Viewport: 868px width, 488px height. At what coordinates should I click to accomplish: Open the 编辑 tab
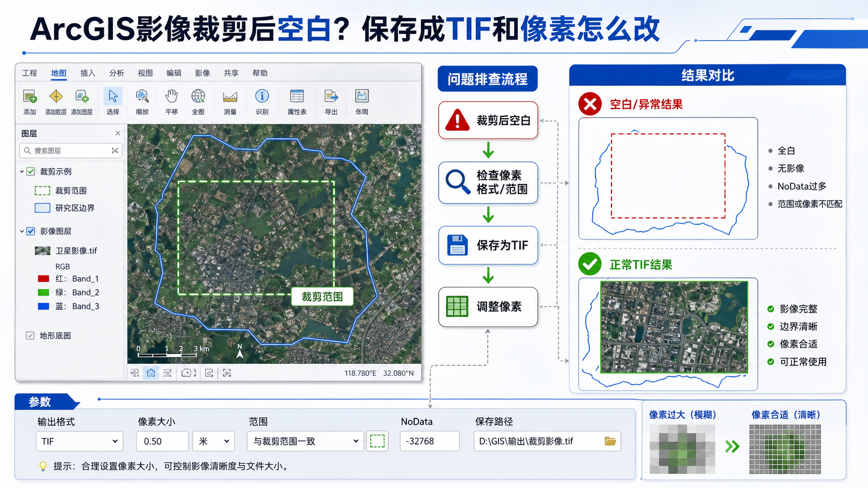[x=174, y=73]
